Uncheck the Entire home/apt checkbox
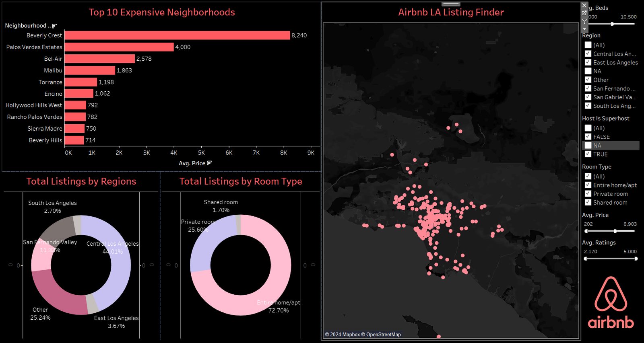 588,185
